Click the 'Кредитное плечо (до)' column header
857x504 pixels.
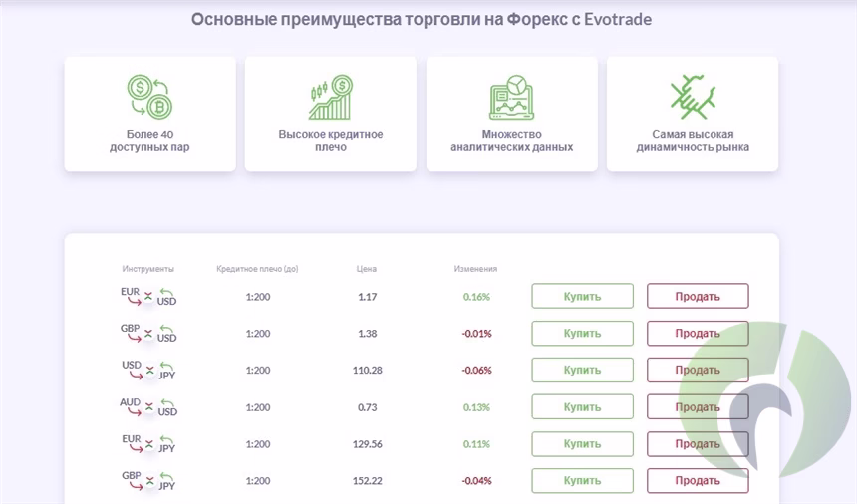(x=257, y=269)
